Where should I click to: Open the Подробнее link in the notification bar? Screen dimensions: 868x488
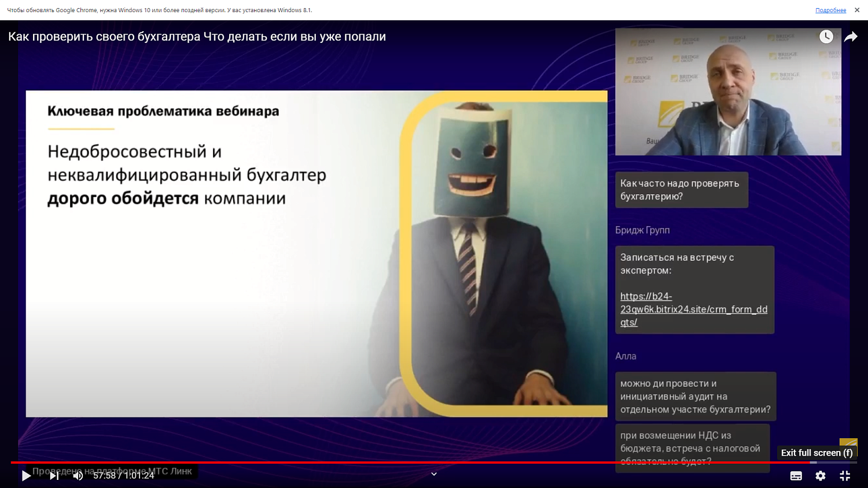(830, 10)
